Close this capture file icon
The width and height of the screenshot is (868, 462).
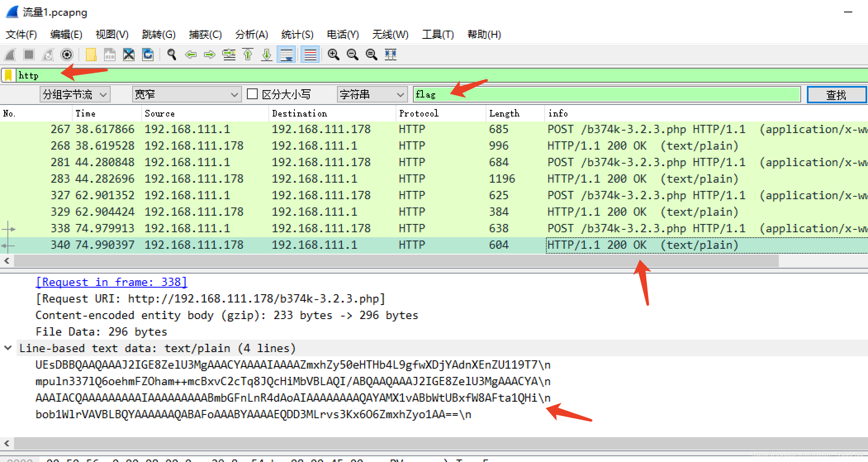tap(129, 55)
